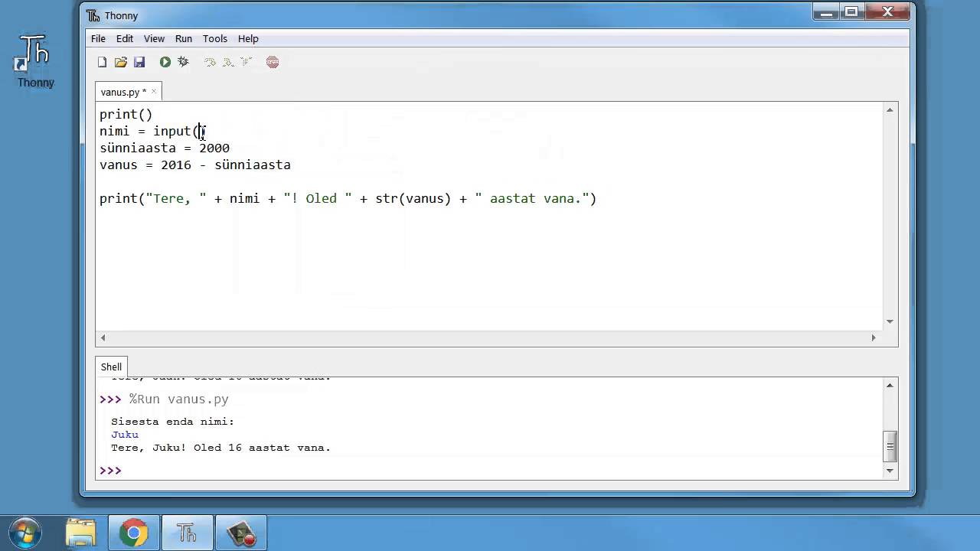
Task: Click the print("Tere, " + nimi line
Action: 348,199
